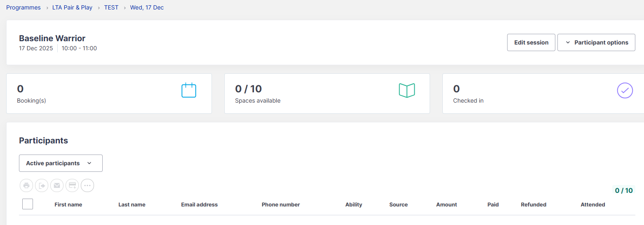Open the more actions ellipsis icon
644x225 pixels.
click(x=87, y=185)
